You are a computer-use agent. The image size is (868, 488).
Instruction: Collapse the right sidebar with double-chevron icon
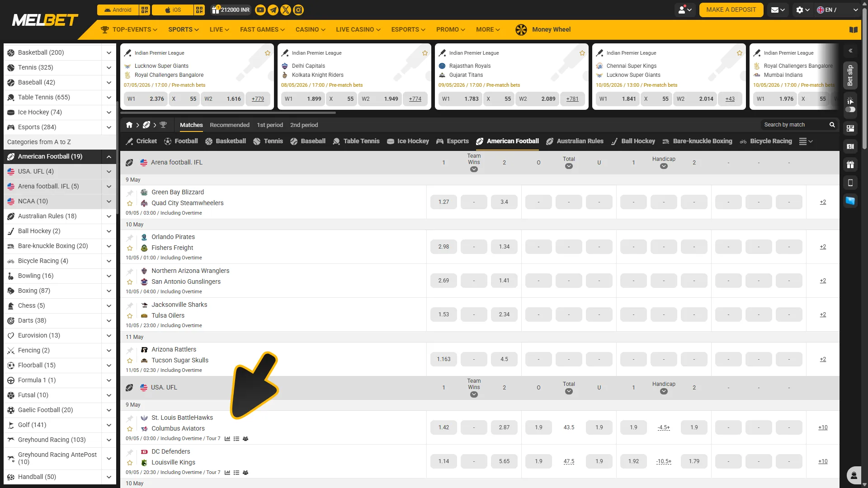click(x=850, y=51)
